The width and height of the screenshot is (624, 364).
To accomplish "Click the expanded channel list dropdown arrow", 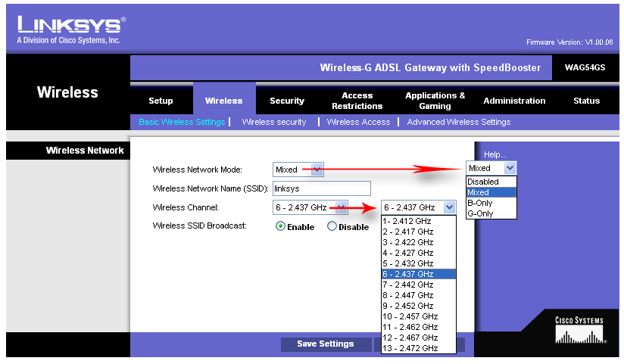I will click(449, 207).
